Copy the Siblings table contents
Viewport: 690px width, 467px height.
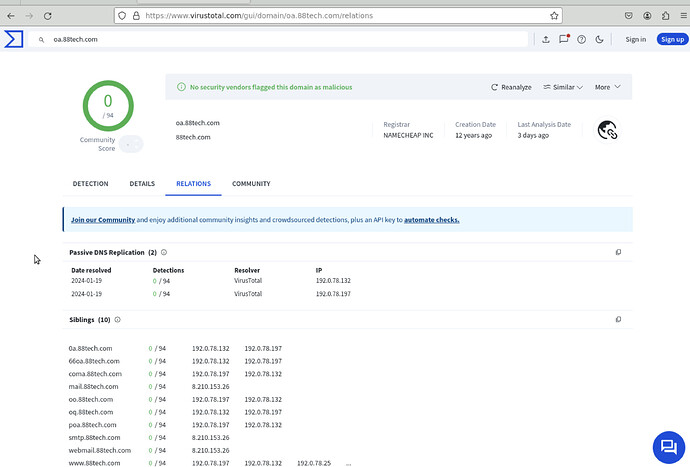tap(618, 320)
